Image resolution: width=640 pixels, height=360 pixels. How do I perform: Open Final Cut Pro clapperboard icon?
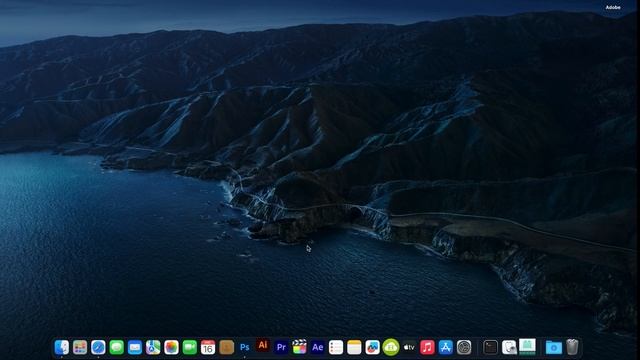pos(300,347)
